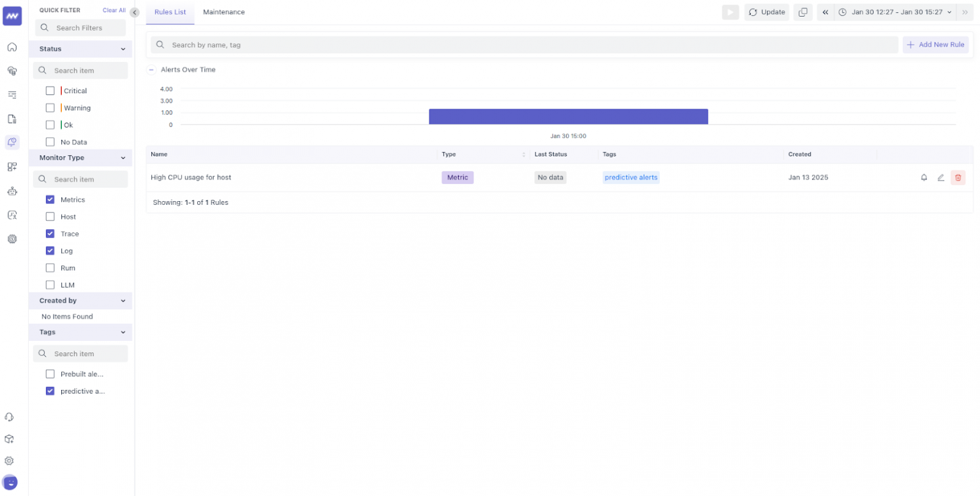
Task: Switch to the Maintenance tab
Action: (224, 11)
